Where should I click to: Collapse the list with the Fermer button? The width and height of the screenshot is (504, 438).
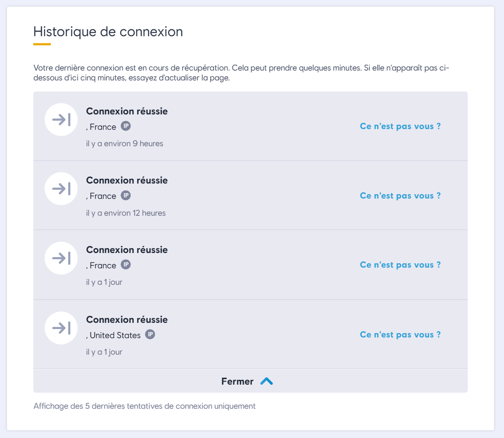[x=238, y=381]
